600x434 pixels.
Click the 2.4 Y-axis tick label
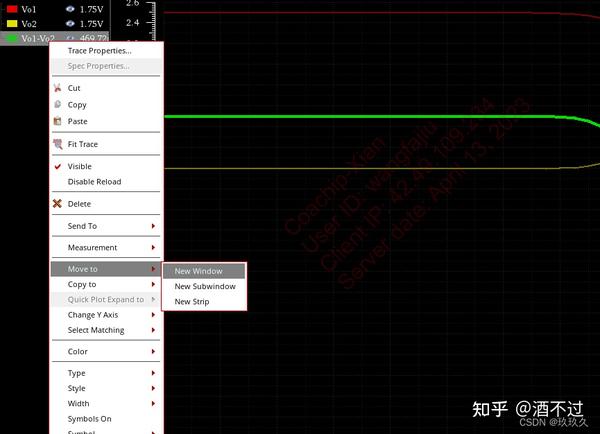tap(132, 23)
